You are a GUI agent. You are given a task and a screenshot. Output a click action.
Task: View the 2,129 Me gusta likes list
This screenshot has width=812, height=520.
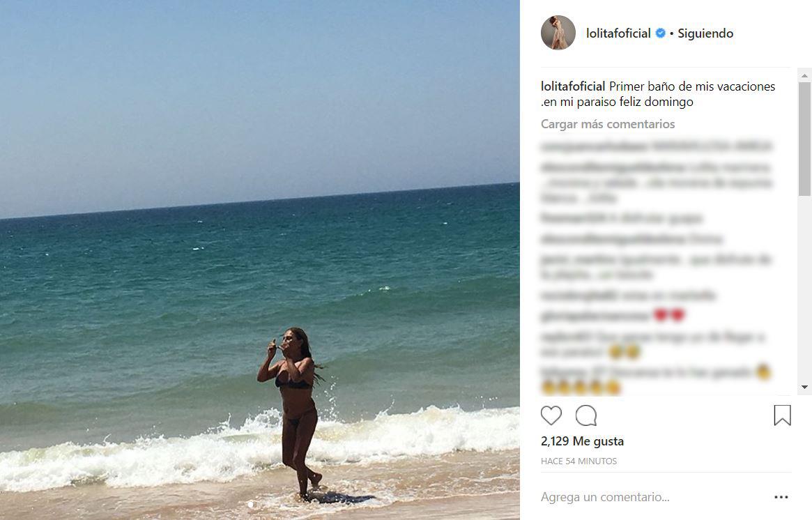[x=582, y=441]
